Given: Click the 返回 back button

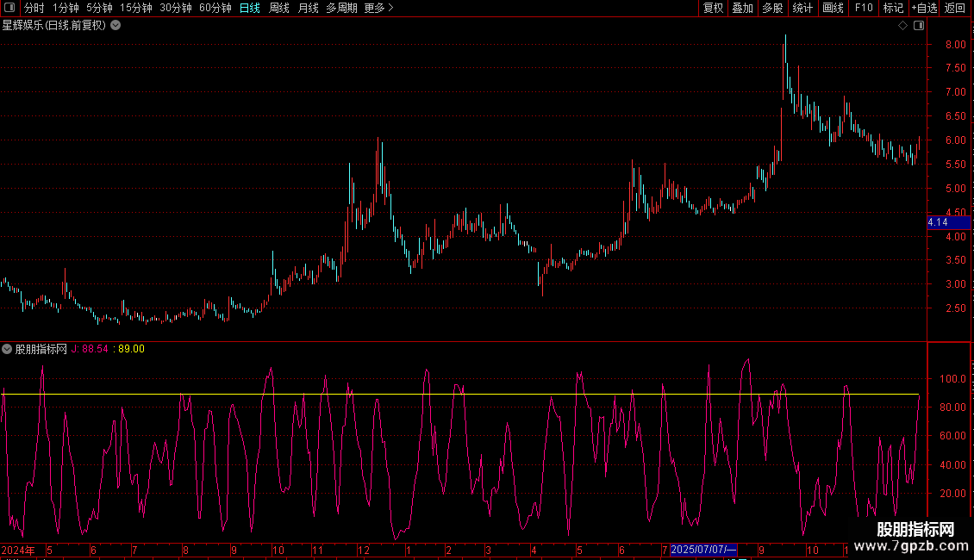Looking at the screenshot, I should click(x=955, y=8).
